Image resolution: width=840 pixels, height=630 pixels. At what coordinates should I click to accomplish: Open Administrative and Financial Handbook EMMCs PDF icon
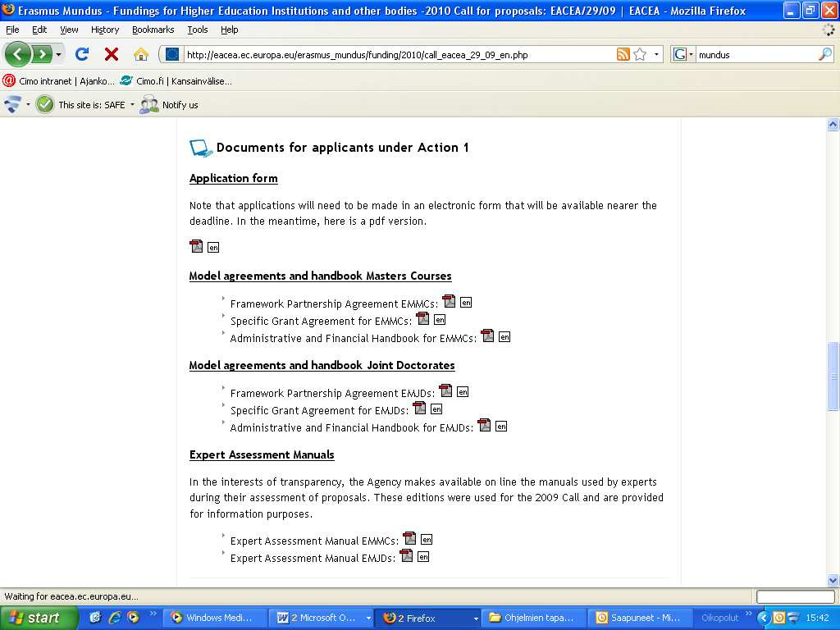(487, 336)
